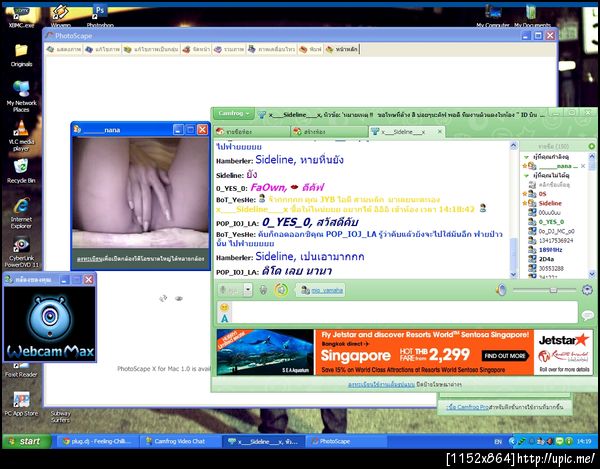Click the Camfrog Pro purchase link
Image resolution: width=600 pixels, height=469 pixels.
click(x=468, y=407)
